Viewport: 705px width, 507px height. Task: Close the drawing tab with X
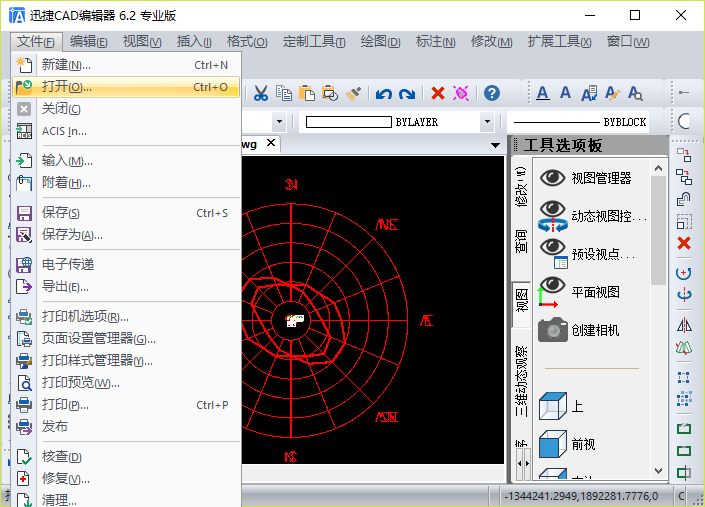point(271,143)
